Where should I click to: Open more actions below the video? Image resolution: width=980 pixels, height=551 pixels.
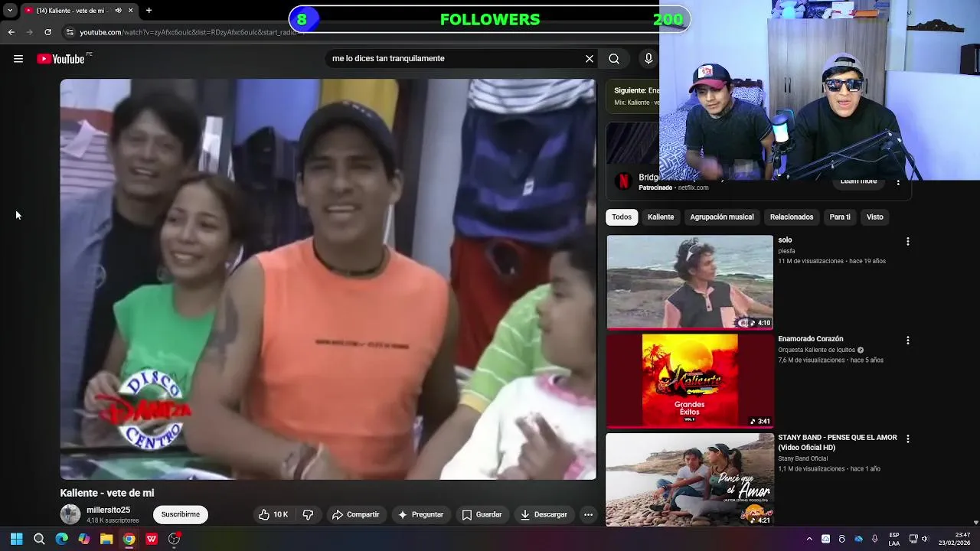click(588, 514)
